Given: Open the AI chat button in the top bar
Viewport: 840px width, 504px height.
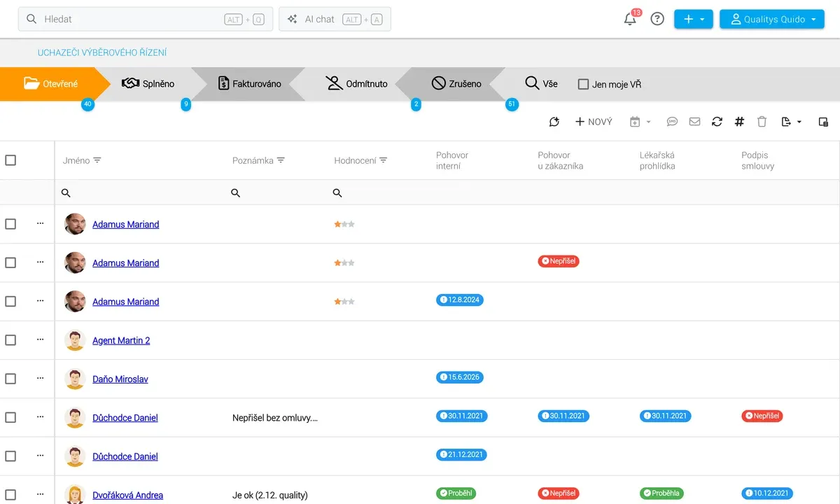Looking at the screenshot, I should [x=335, y=20].
